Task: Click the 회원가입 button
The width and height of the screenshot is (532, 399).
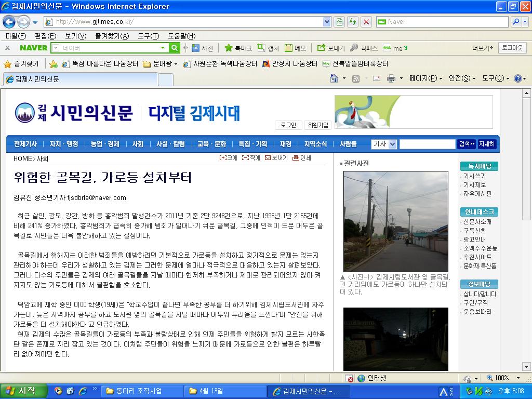Action: pos(318,125)
